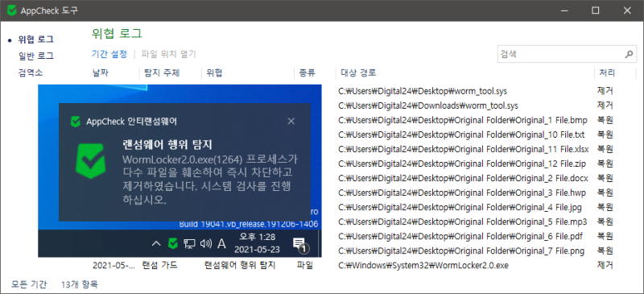644x294 pixels.
Task: Click the volume speaker icon in tray
Action: 205,243
